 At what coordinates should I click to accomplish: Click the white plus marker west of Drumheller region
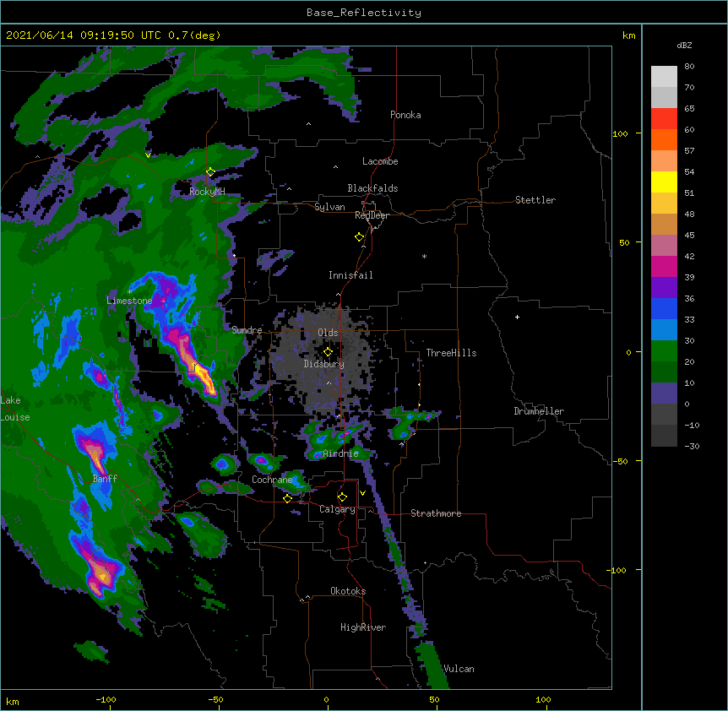(517, 317)
